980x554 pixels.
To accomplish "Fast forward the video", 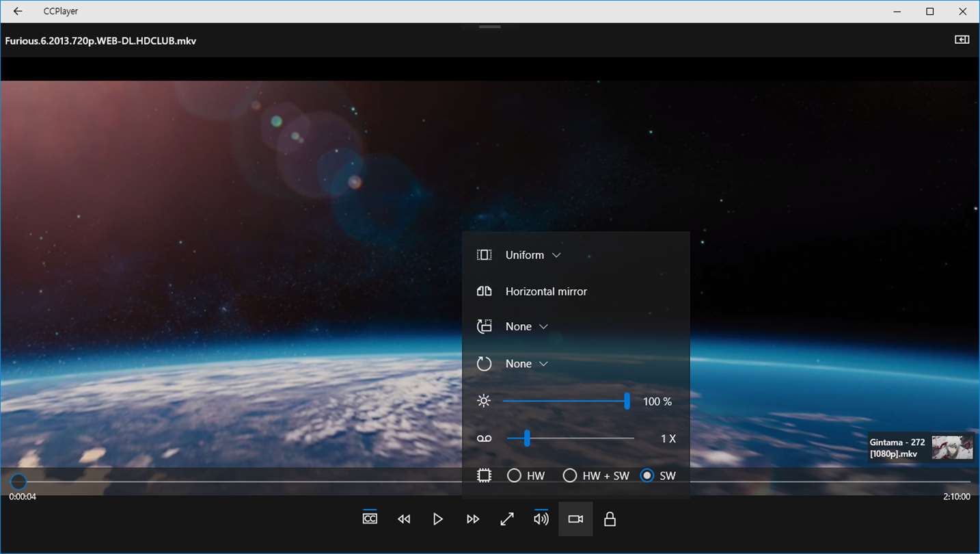I will point(473,520).
